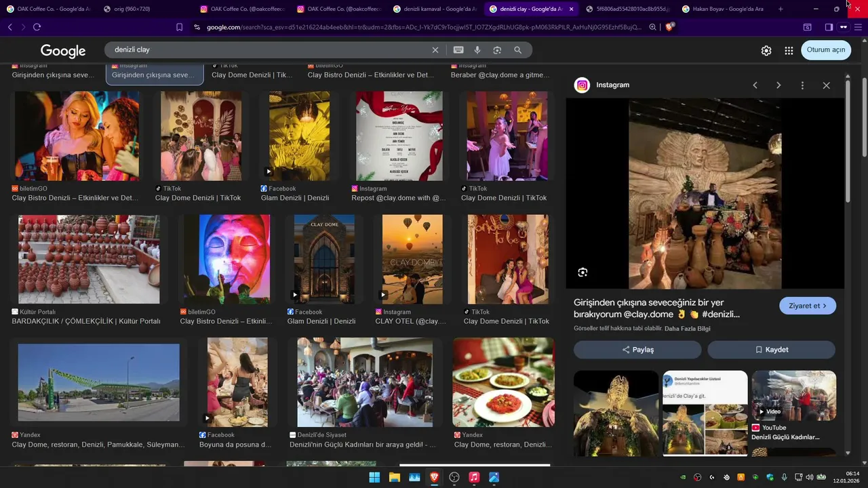Open the Instagram source link in preview header
Image resolution: width=868 pixels, height=488 pixels.
603,85
